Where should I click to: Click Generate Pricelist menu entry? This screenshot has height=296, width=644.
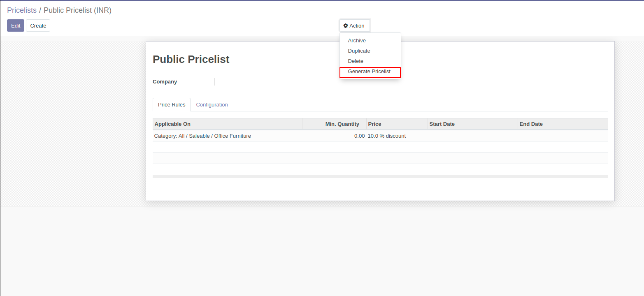pos(370,72)
